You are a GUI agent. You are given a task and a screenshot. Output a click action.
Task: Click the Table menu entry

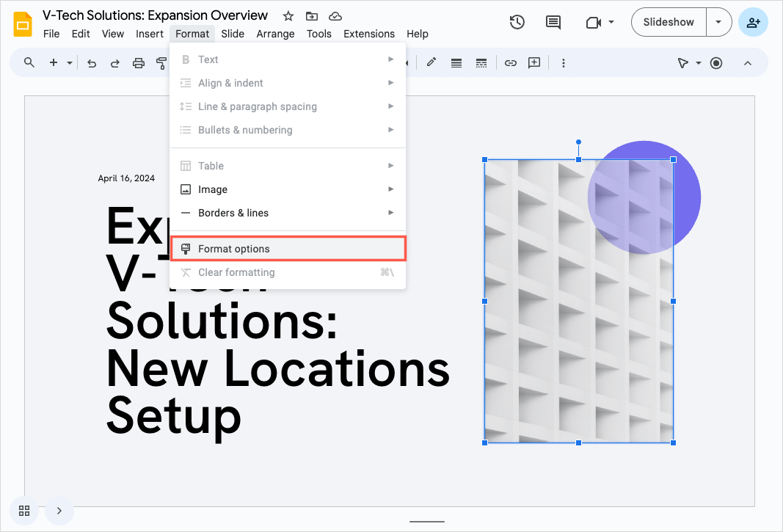pyautogui.click(x=288, y=166)
